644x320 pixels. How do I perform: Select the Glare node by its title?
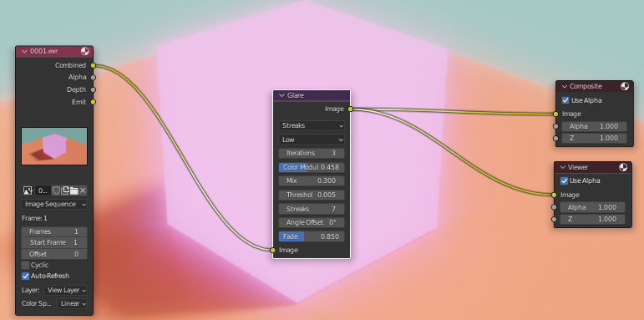point(296,95)
